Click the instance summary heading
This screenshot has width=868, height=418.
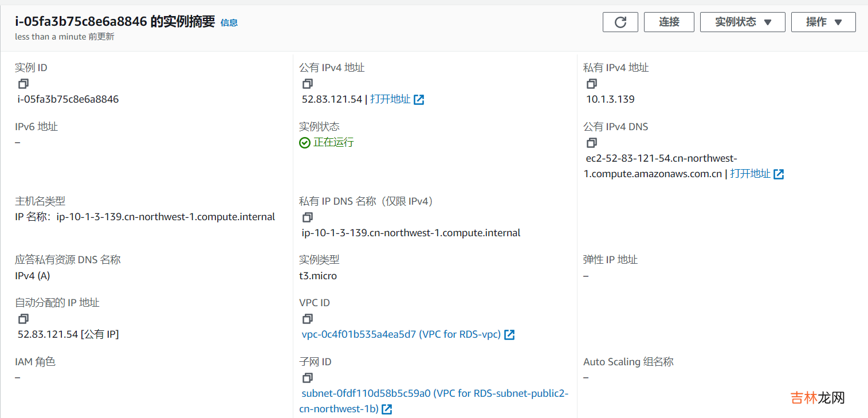[x=115, y=22]
